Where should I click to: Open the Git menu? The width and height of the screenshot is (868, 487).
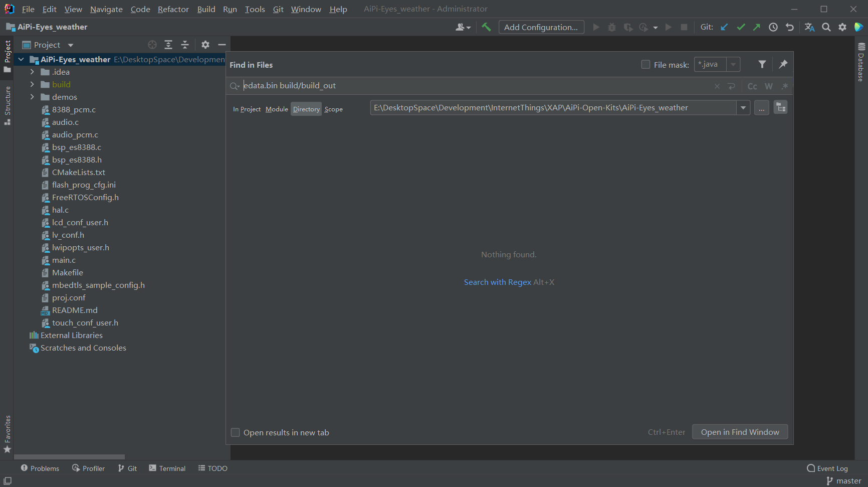pyautogui.click(x=278, y=9)
